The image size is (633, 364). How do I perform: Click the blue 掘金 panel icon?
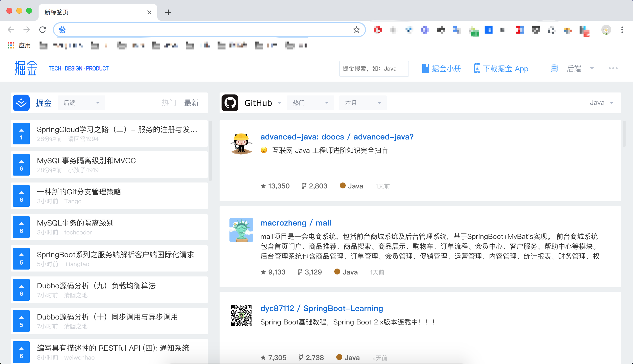pos(21,103)
